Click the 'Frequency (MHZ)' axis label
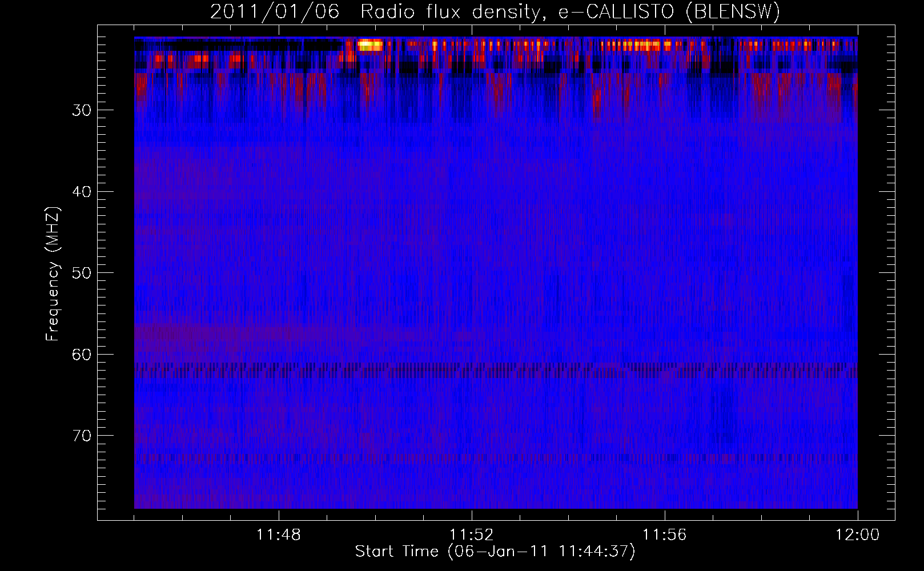This screenshot has width=924, height=571. point(53,274)
